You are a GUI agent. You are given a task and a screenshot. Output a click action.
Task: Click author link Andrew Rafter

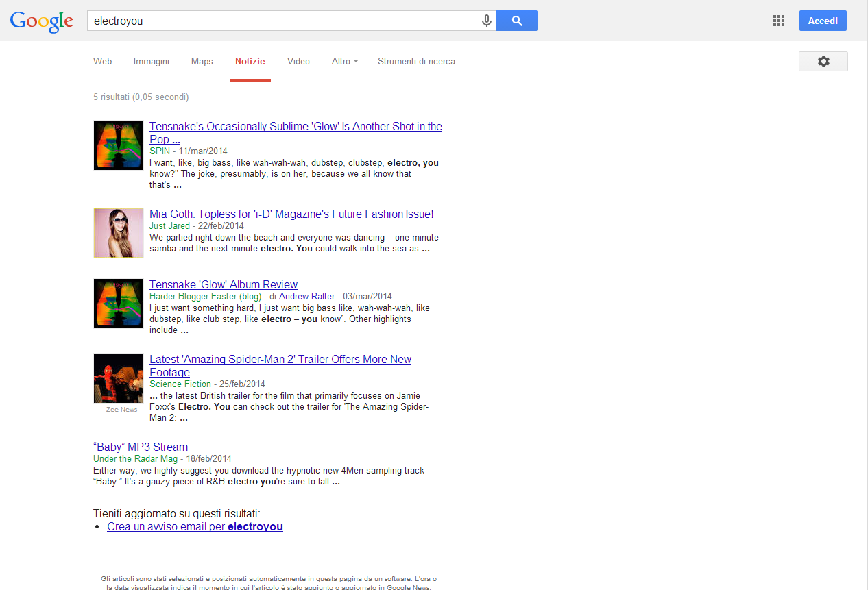pos(306,297)
